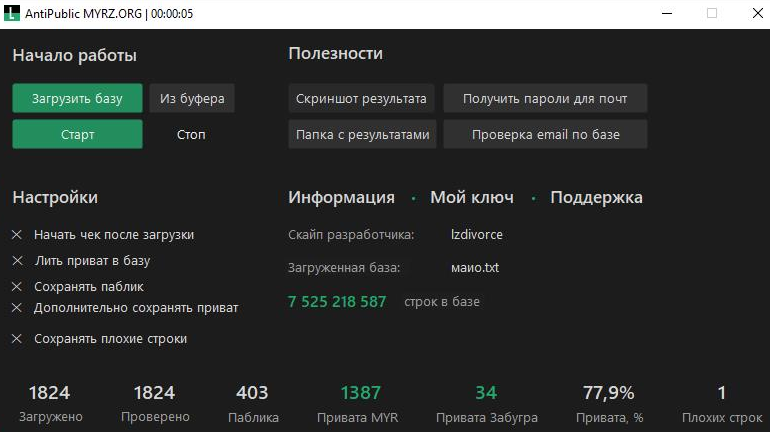
Task: Switch to the Информация tab
Action: pos(341,197)
